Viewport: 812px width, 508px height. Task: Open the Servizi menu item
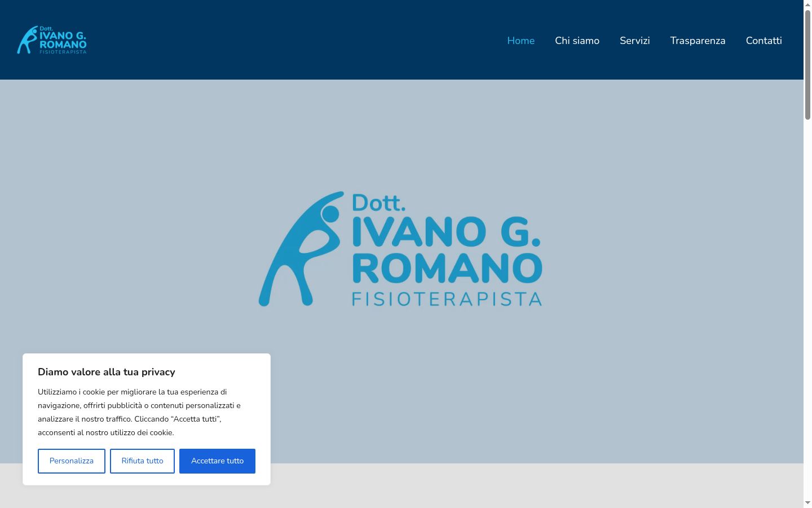(x=634, y=41)
